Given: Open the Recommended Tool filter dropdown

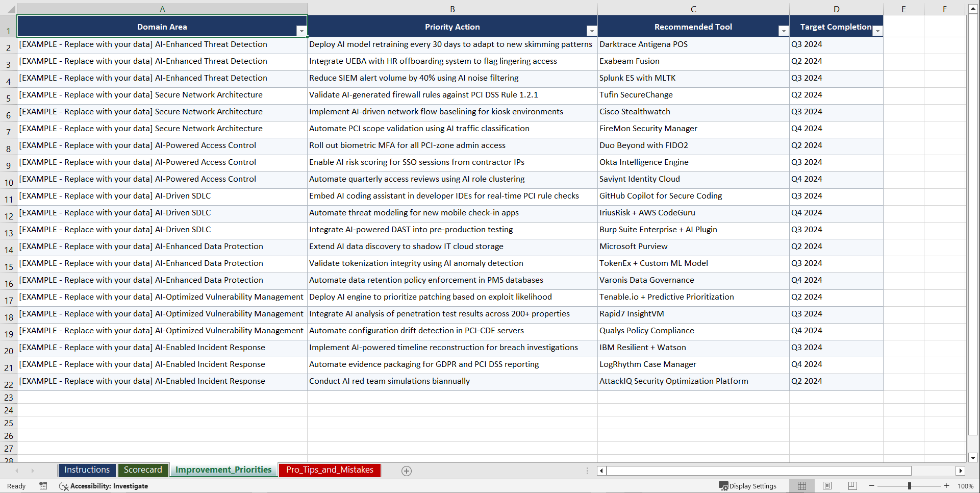Looking at the screenshot, I should 784,31.
